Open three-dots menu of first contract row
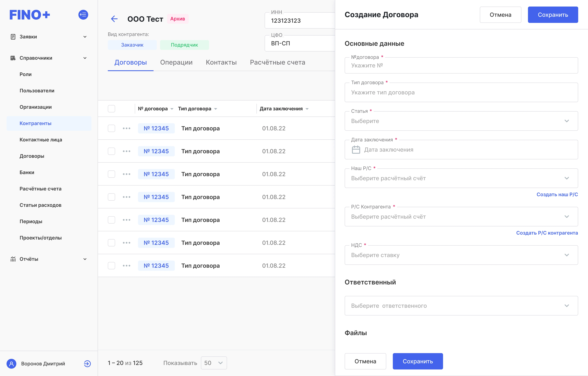 click(126, 128)
